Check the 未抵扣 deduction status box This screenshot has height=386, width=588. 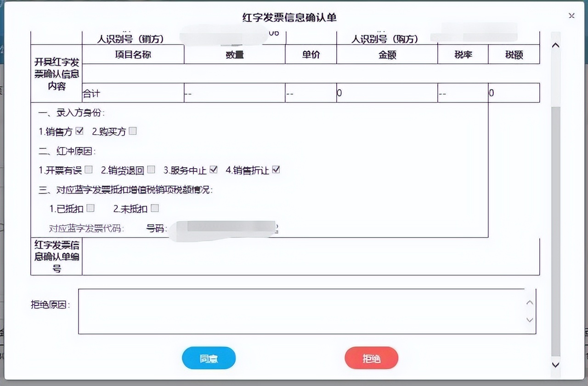(x=155, y=208)
